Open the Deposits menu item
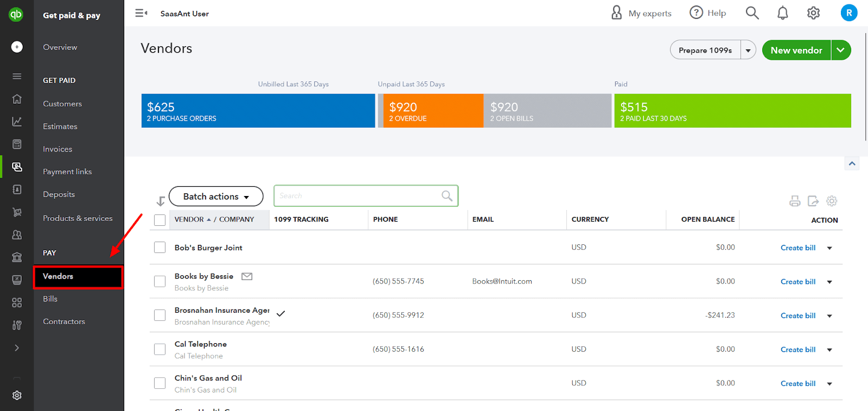868x411 pixels. pyautogui.click(x=59, y=194)
